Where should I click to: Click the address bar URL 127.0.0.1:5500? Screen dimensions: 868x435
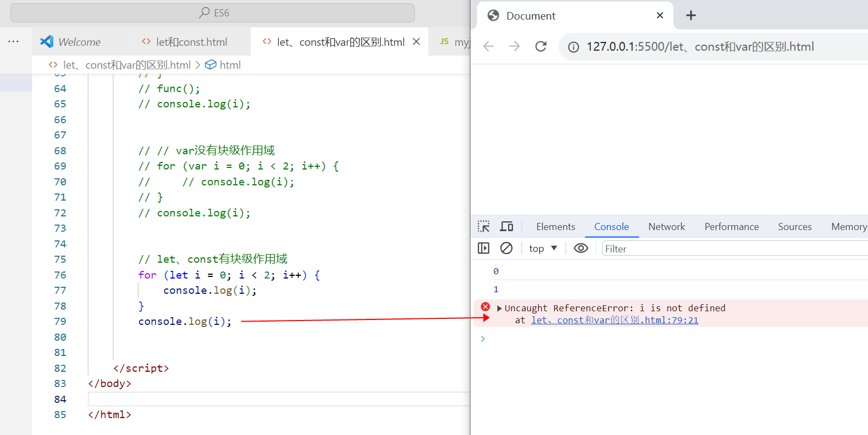[700, 47]
